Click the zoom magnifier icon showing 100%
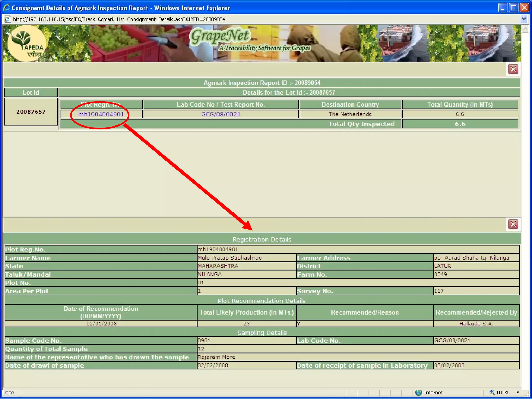The height and width of the screenshot is (399, 532). [492, 393]
